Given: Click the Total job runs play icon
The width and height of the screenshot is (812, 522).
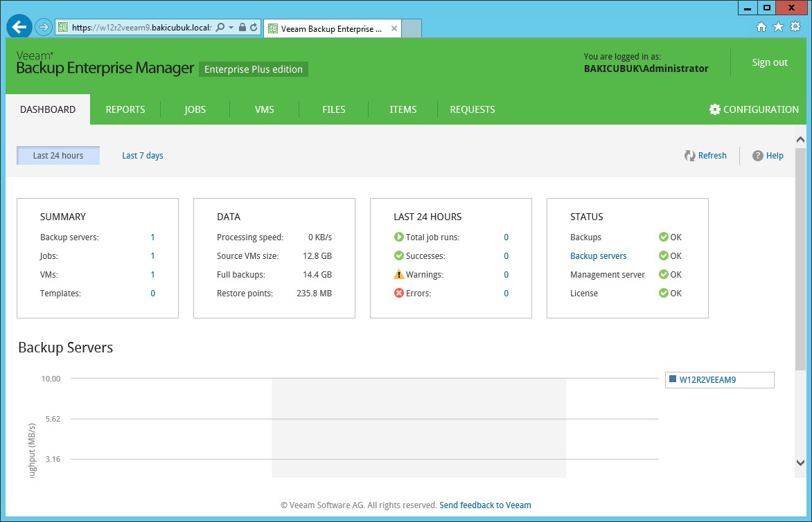Looking at the screenshot, I should tap(399, 237).
